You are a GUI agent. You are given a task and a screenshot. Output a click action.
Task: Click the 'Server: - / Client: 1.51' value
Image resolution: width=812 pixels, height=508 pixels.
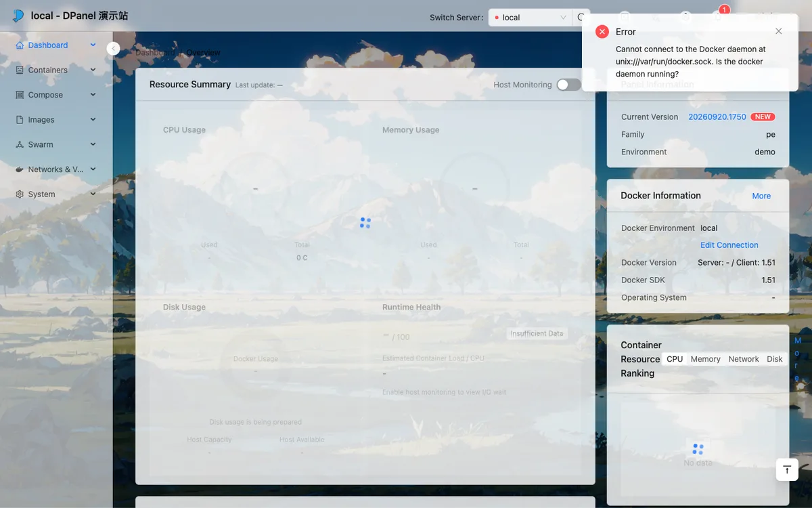(737, 263)
